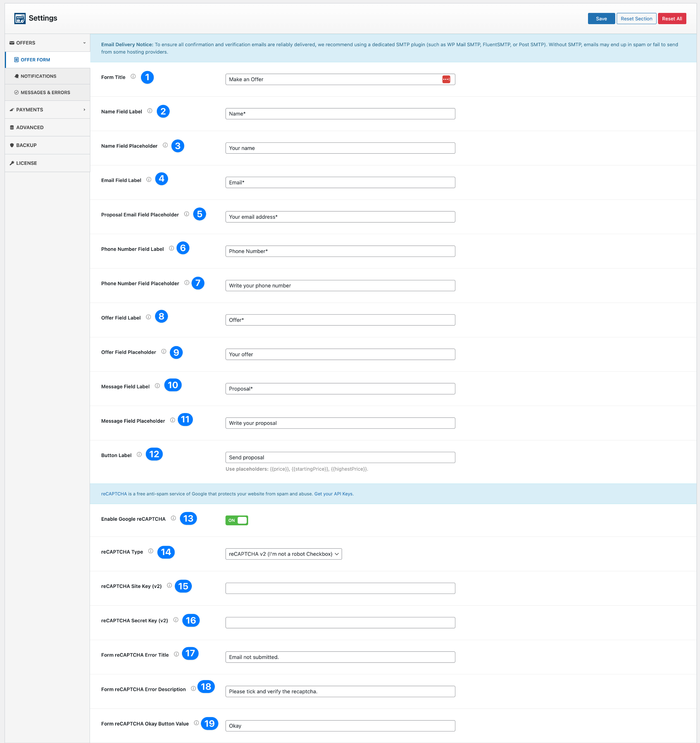The image size is (700, 743).
Task: Click the info icon beside Offer Field Placeholder
Action: click(164, 352)
